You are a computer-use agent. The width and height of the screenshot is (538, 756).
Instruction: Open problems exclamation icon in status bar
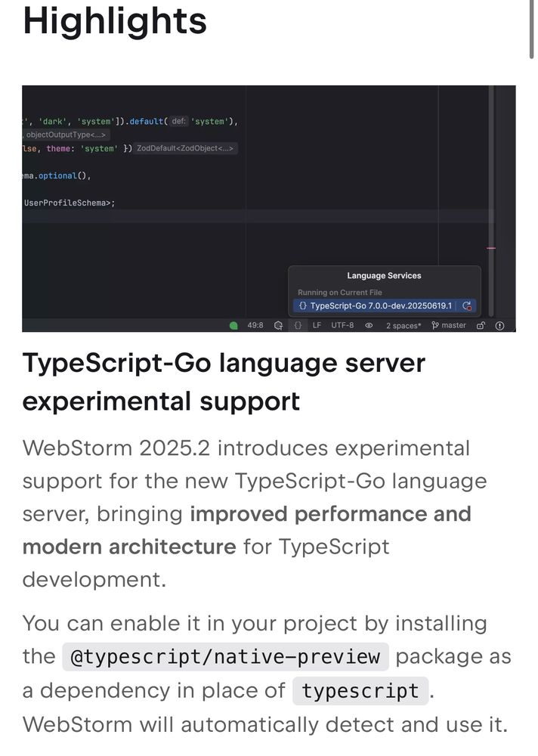point(500,325)
